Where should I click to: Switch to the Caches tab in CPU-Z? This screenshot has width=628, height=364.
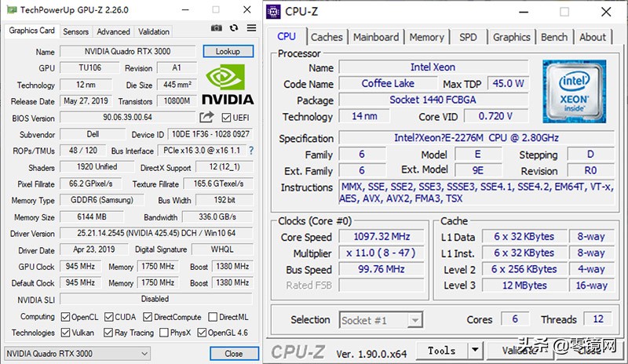point(327,37)
